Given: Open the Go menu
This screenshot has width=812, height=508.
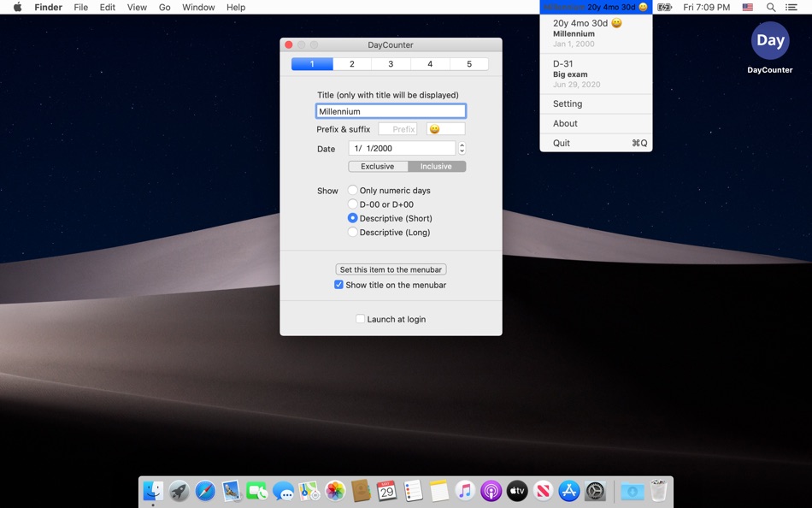Looking at the screenshot, I should [165, 7].
